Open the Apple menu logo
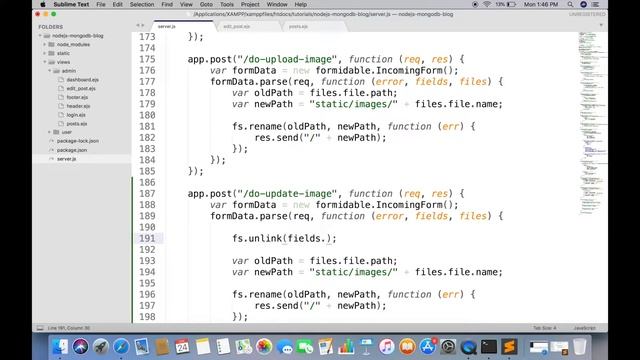This screenshot has width=640, height=360. click(x=43, y=4)
